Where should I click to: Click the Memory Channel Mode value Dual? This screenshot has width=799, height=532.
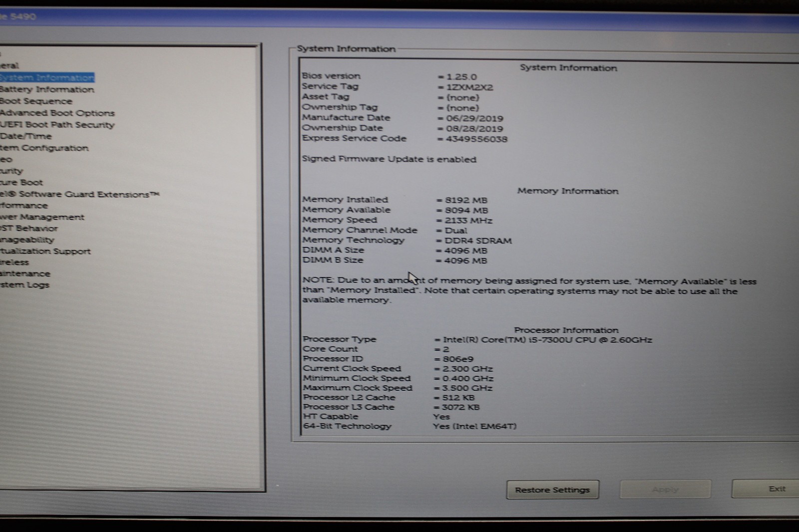coord(456,231)
